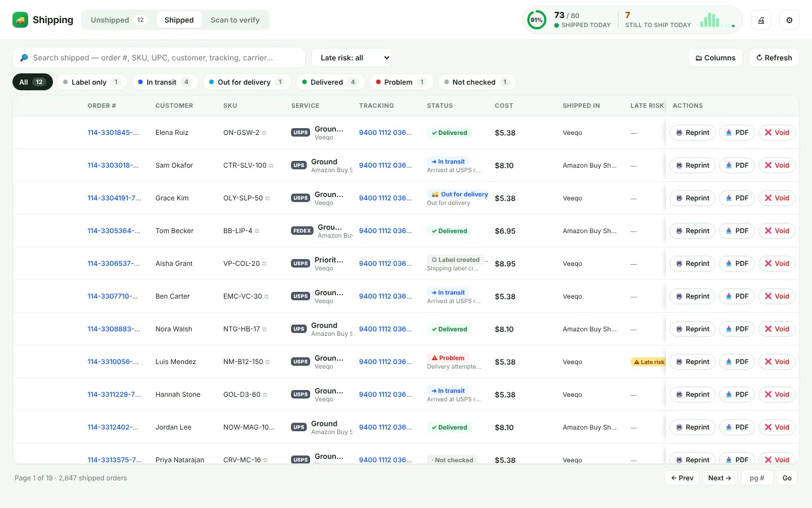This screenshot has width=812, height=508.
Task: Click the Late risk warning badge for Luis Mendez
Action: (x=648, y=362)
